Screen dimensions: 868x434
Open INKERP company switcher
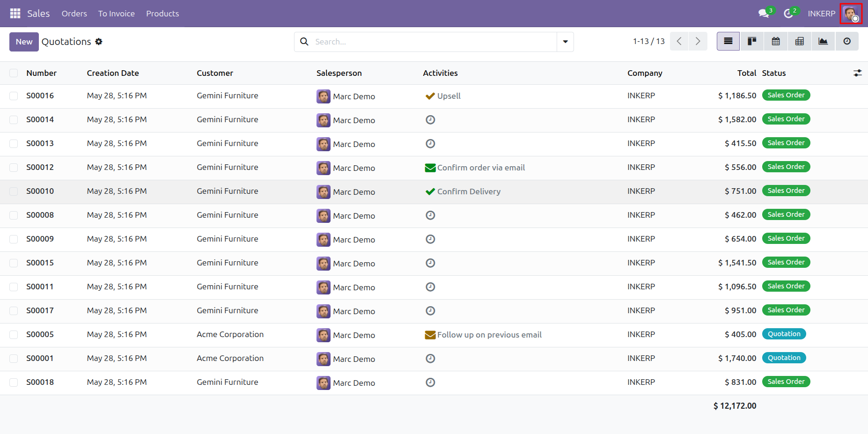821,14
